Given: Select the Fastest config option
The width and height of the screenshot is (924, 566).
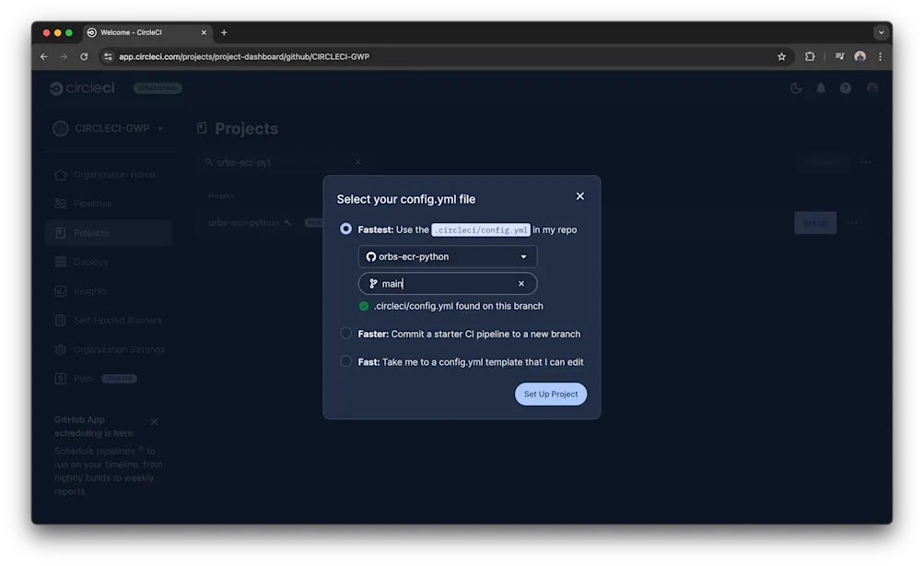Looking at the screenshot, I should (x=345, y=229).
